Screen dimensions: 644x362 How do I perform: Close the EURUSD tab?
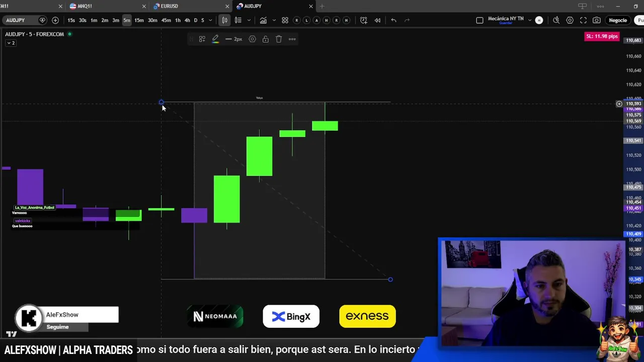(227, 6)
